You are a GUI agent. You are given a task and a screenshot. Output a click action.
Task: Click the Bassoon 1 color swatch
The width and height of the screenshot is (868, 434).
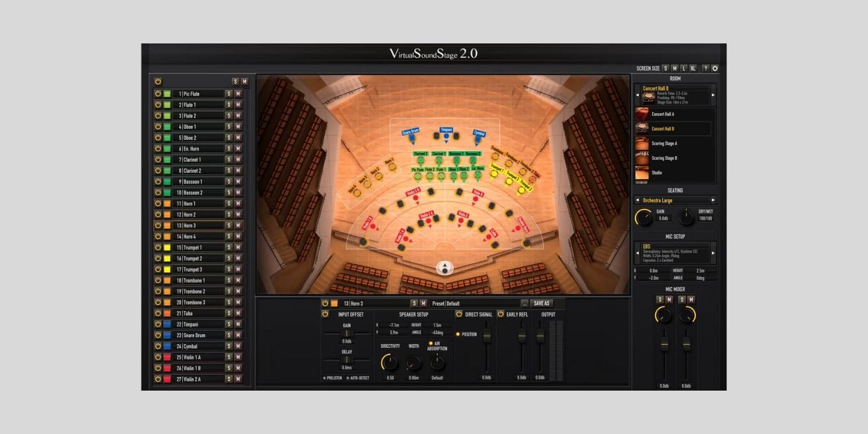click(x=167, y=182)
